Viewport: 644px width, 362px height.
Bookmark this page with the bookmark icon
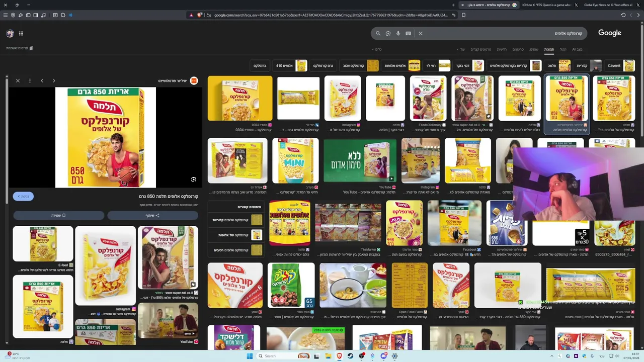click(x=463, y=15)
